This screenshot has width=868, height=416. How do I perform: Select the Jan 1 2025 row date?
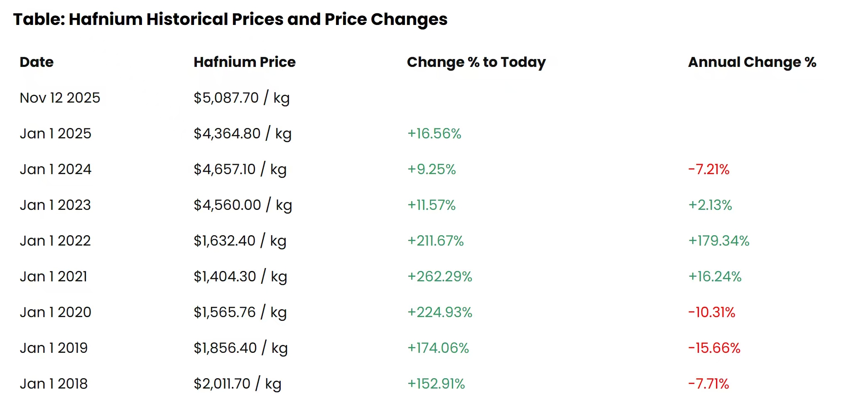coord(55,134)
